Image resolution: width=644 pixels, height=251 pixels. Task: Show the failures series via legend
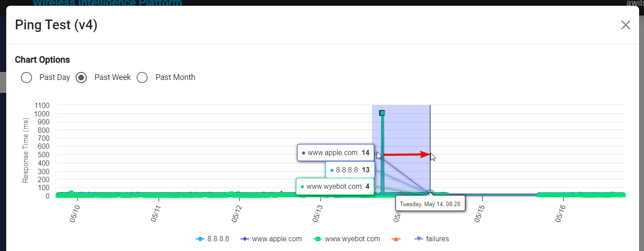click(432, 239)
